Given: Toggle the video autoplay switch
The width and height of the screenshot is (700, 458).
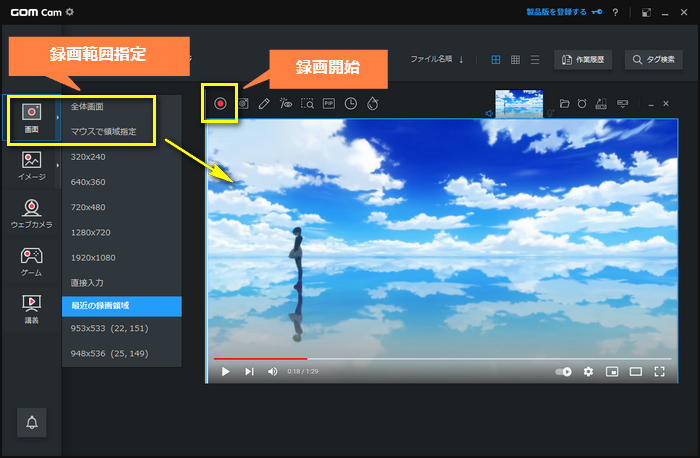Looking at the screenshot, I should (x=563, y=371).
